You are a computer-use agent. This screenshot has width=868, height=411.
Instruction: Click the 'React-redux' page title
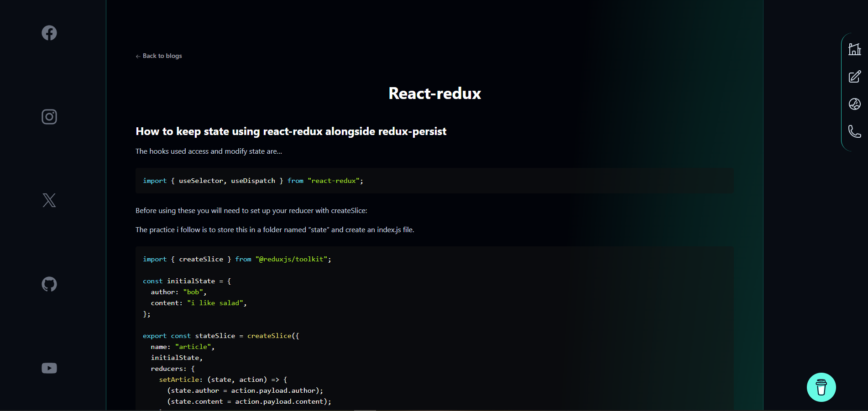434,94
